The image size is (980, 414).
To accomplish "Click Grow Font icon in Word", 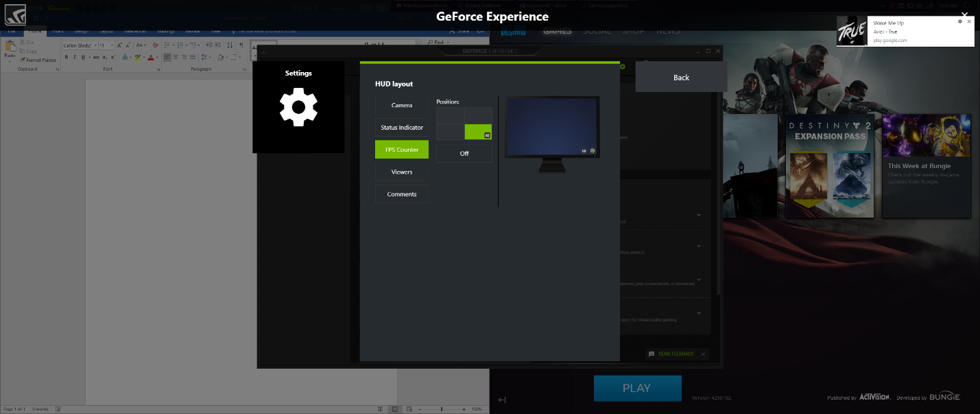I will tap(119, 45).
